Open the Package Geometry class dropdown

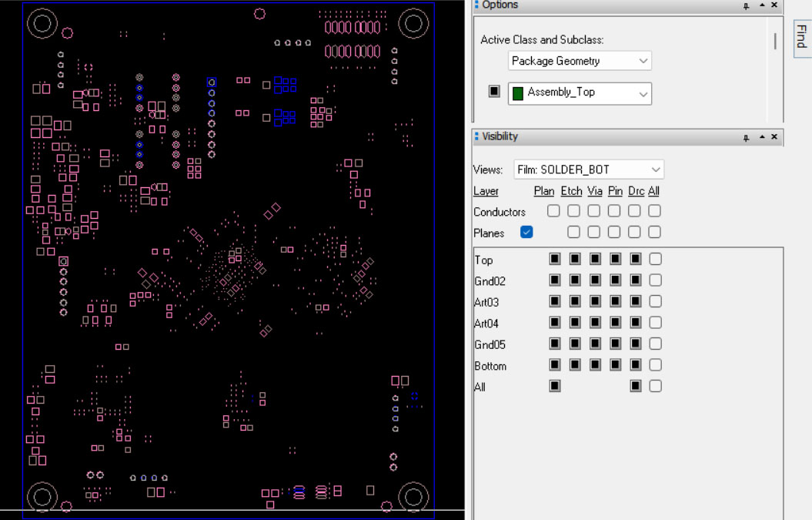[580, 61]
